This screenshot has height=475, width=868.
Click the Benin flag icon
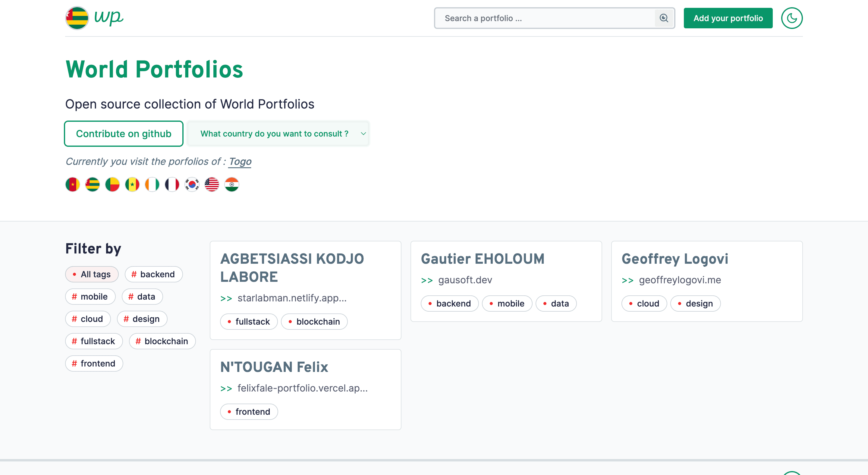[x=112, y=184]
